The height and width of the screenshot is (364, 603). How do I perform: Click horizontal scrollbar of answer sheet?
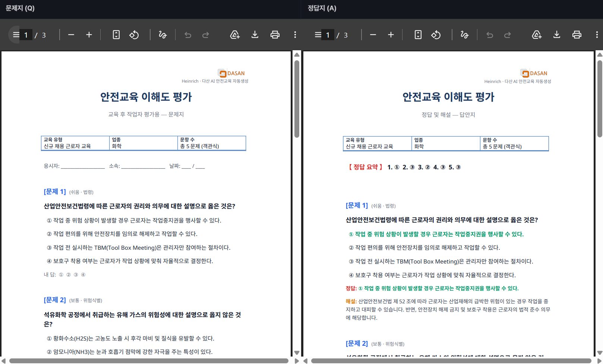tap(451, 361)
